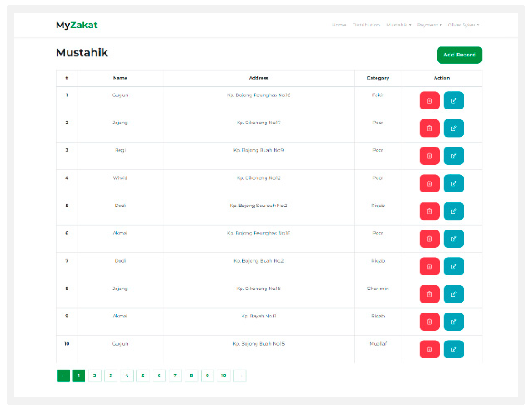Screen dimensions: 532x412
Task: Go to page 5 using pagination
Action: coord(143,376)
